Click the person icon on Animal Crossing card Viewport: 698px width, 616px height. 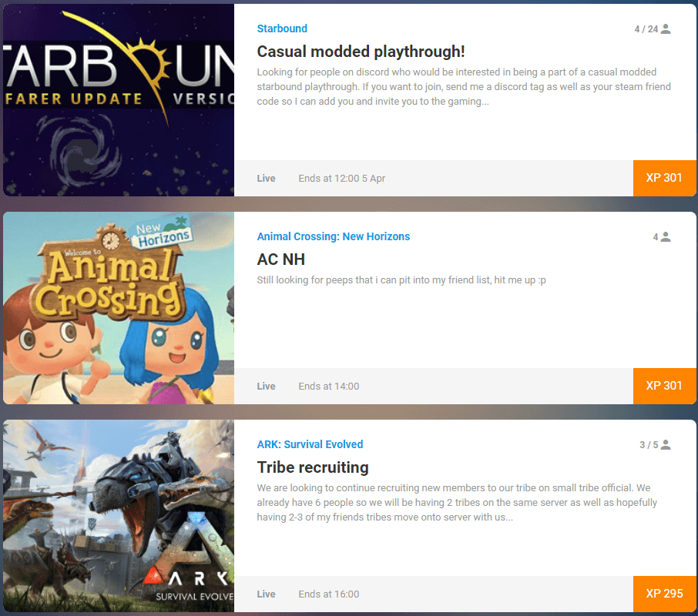coord(666,236)
